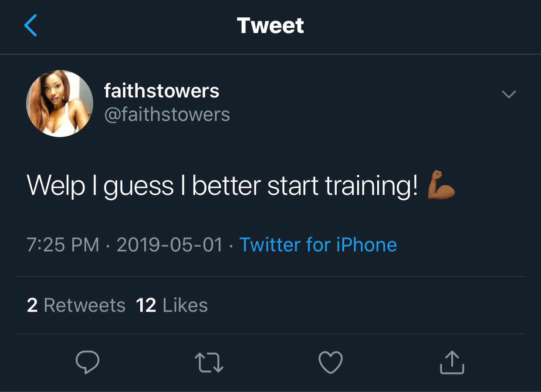Show the Retweets label list
This screenshot has height=392, width=541.
pyautogui.click(x=85, y=305)
